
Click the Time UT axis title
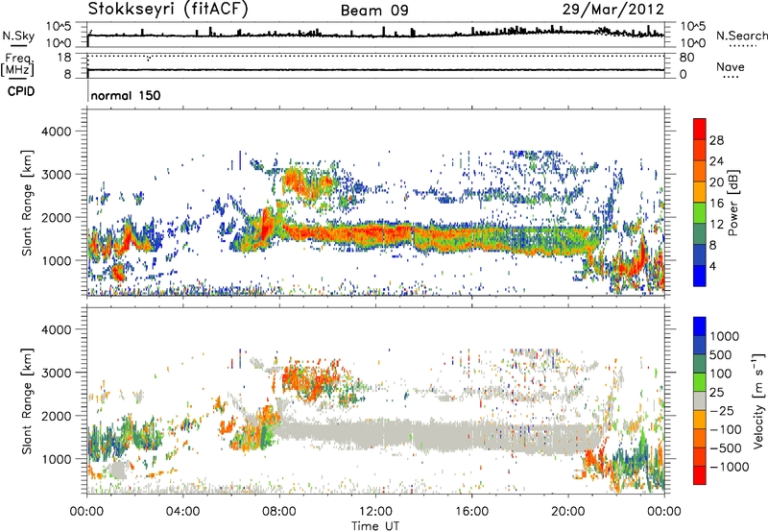click(x=375, y=526)
